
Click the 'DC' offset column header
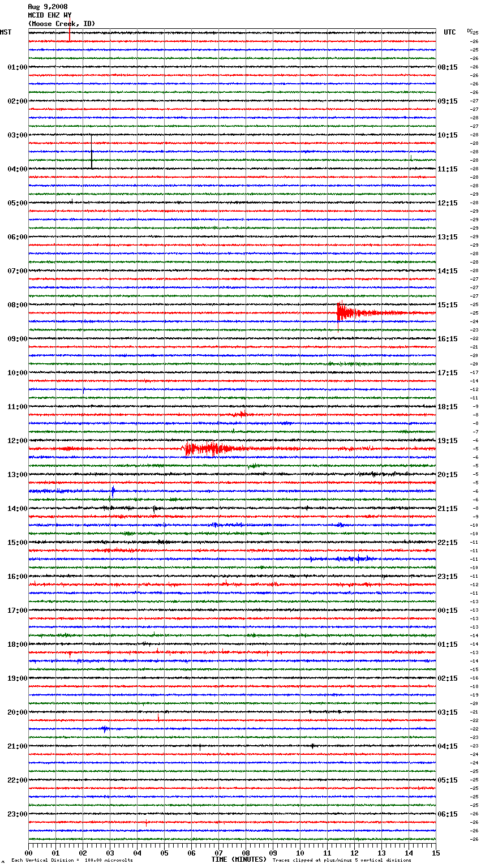pyautogui.click(x=469, y=31)
